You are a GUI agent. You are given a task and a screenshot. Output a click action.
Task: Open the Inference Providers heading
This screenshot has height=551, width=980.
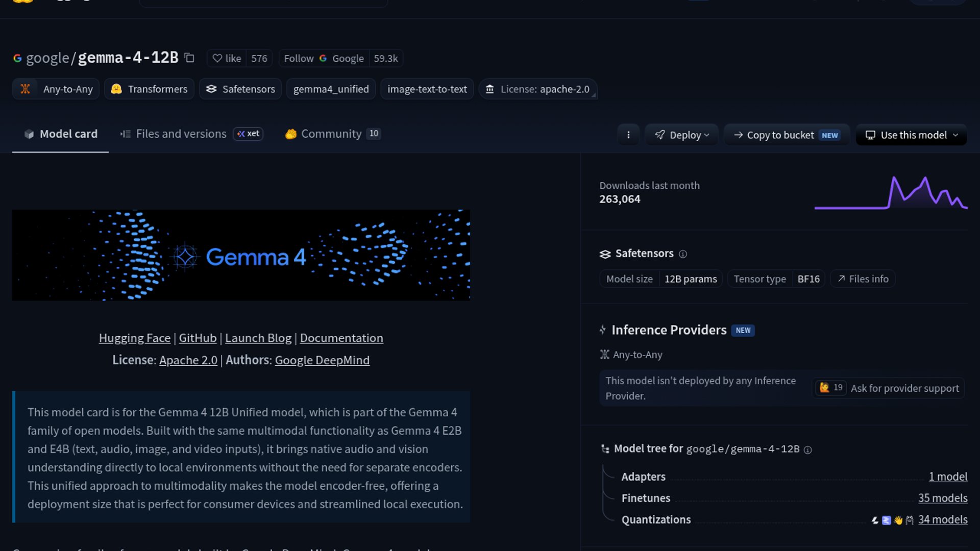(x=669, y=330)
